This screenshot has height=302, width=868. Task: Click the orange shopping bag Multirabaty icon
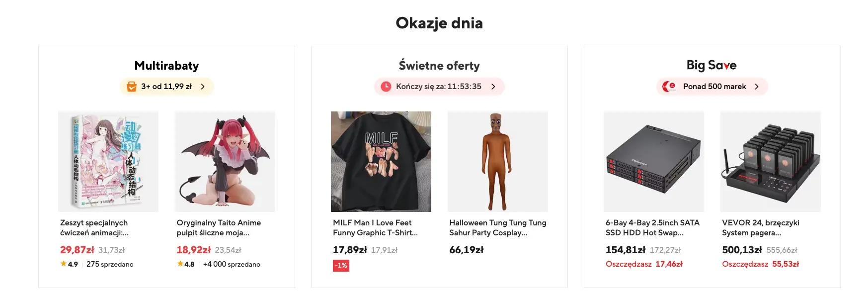132,87
